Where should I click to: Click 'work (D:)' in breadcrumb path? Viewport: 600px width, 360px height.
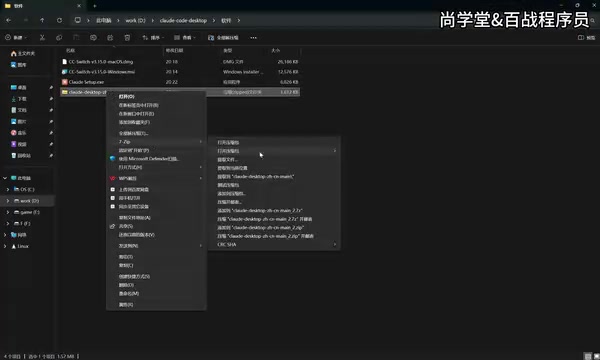(135, 20)
